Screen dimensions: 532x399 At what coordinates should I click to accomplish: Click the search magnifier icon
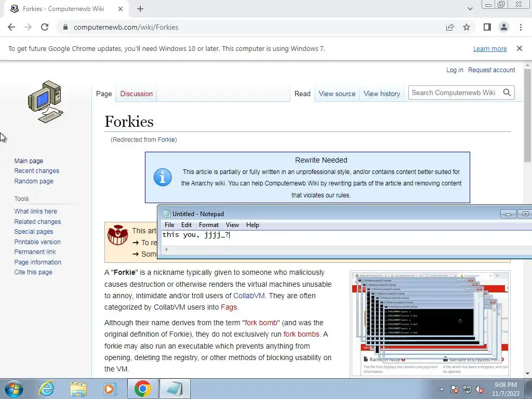pos(507,92)
